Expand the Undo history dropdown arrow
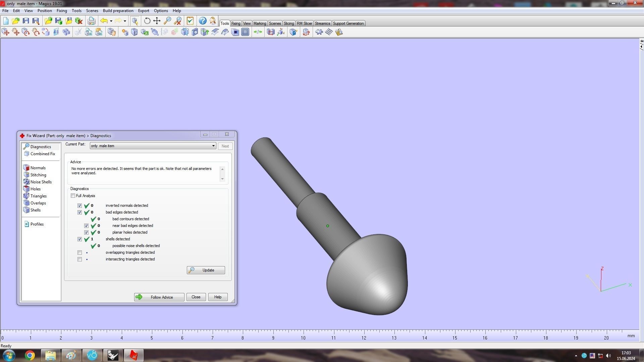Image resolution: width=644 pixels, height=362 pixels. 111,21
